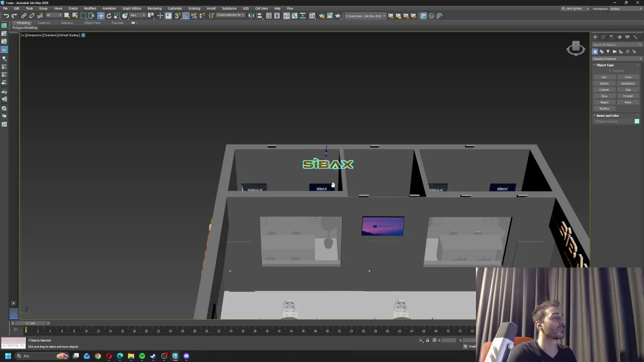Click the Redo arrow icon
Image resolution: width=644 pixels, height=362 pixels.
point(14,16)
